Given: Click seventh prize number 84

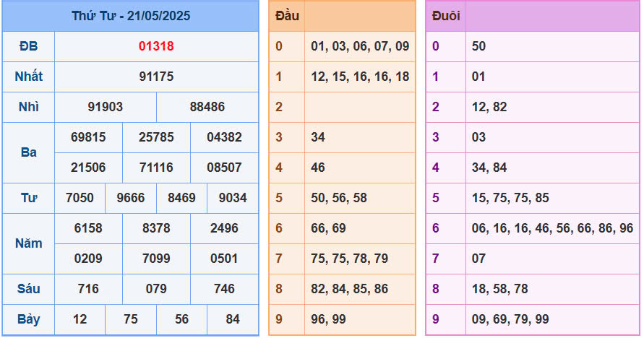Looking at the screenshot, I should [233, 319].
